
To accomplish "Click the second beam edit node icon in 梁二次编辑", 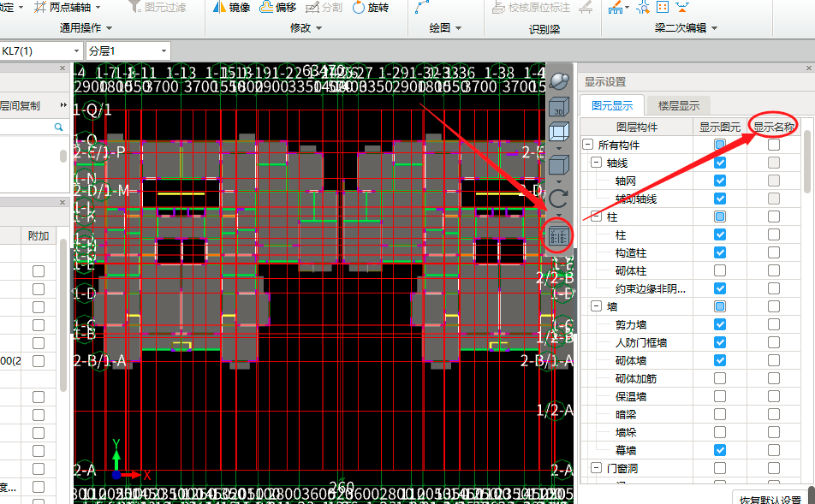I will 643,8.
